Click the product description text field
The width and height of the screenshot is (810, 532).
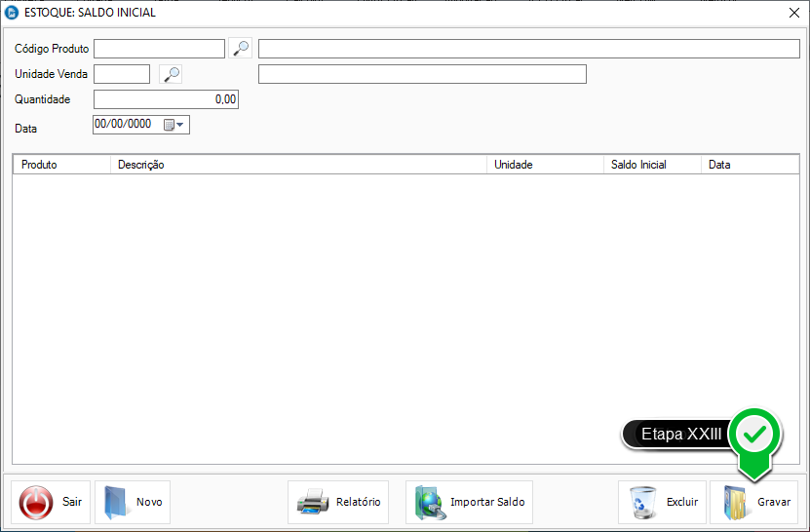[529, 49]
